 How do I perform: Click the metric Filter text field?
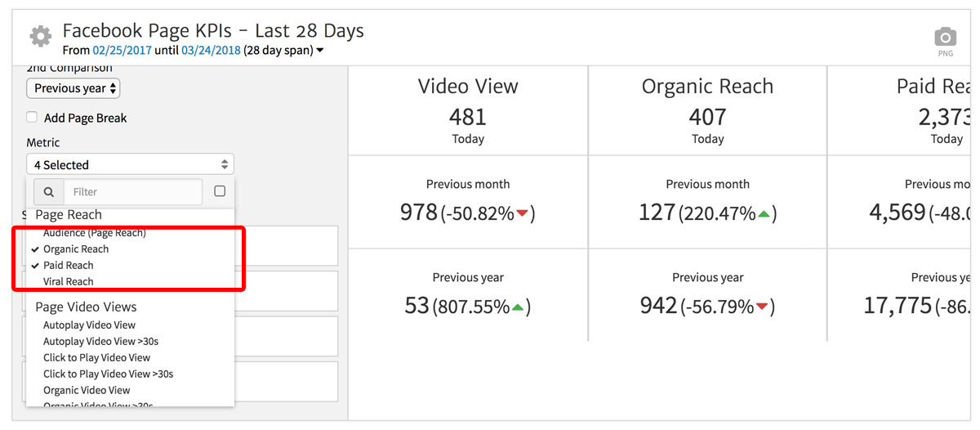click(x=132, y=192)
